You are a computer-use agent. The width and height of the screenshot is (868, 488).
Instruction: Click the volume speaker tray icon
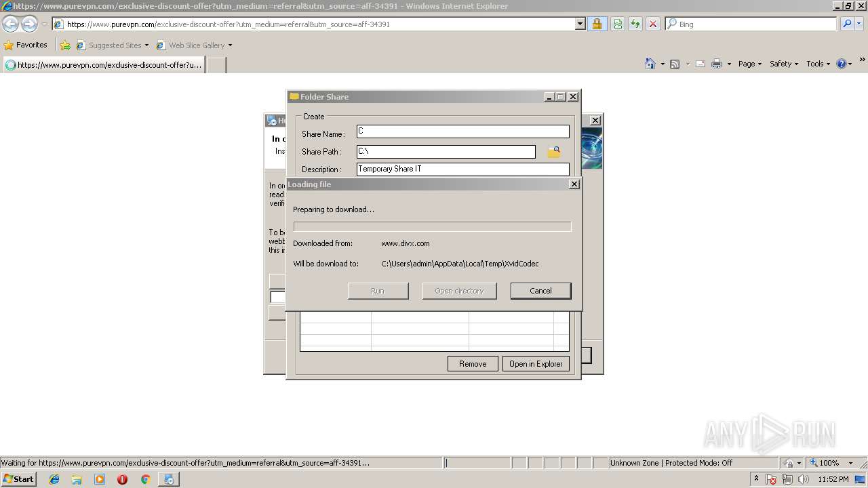(x=803, y=479)
